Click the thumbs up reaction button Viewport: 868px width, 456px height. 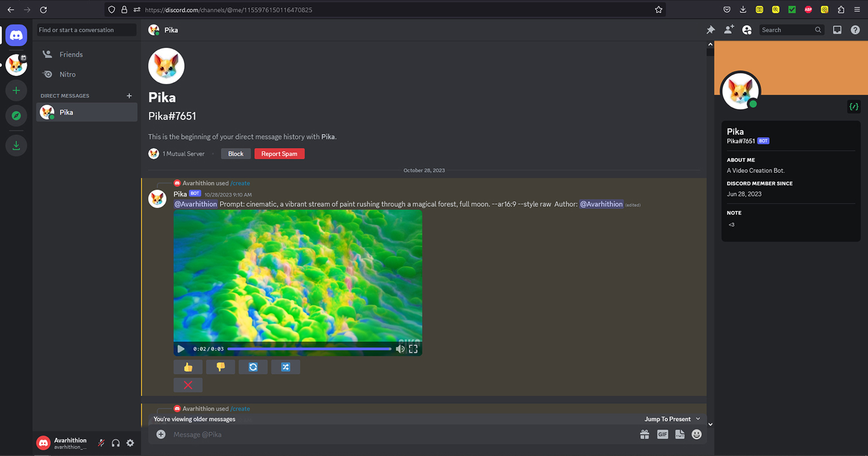[188, 367]
